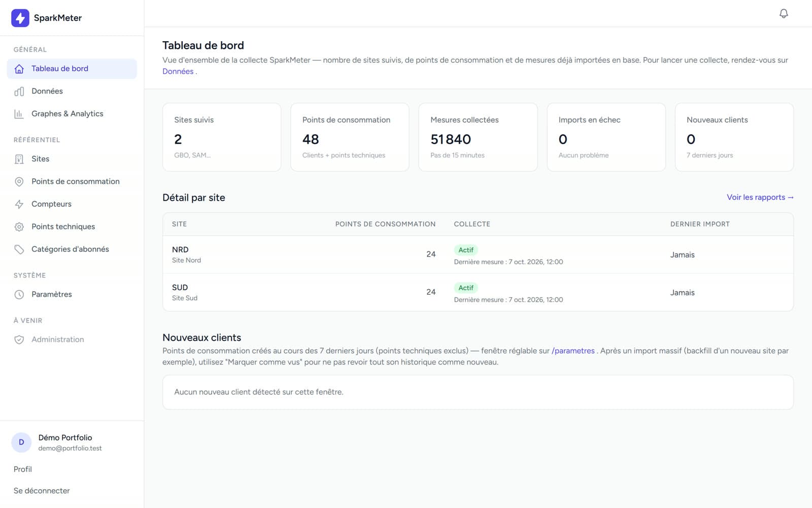
Task: Click the tag icon for Catégories d'abonnés
Action: [19, 249]
